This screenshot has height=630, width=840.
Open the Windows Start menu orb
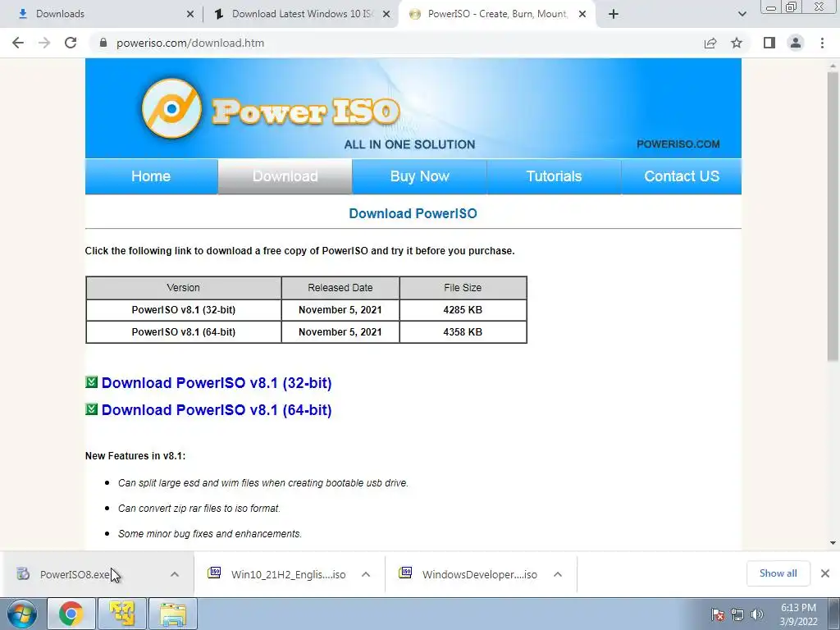coord(22,614)
